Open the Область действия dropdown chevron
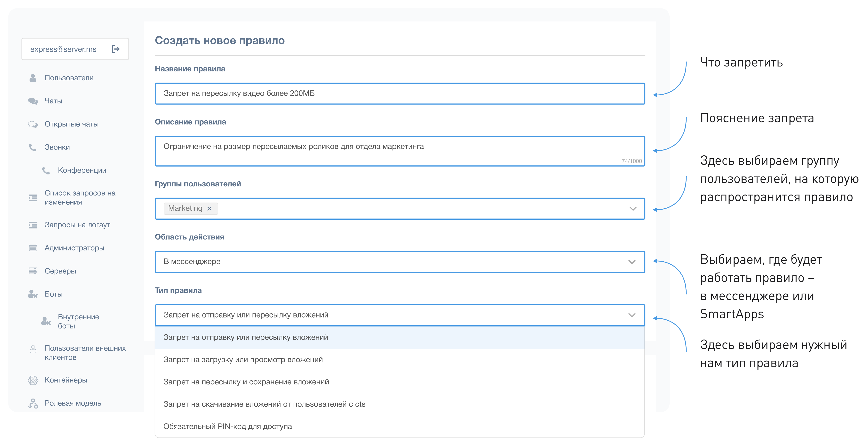Image resolution: width=868 pixels, height=448 pixels. [632, 262]
